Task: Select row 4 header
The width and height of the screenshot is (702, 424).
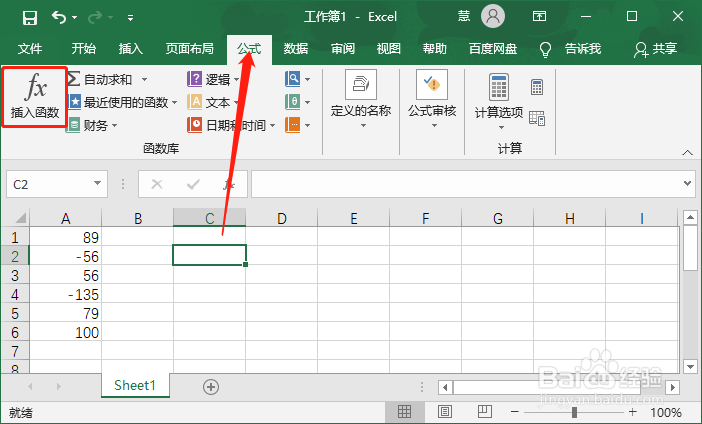Action: 15,294
